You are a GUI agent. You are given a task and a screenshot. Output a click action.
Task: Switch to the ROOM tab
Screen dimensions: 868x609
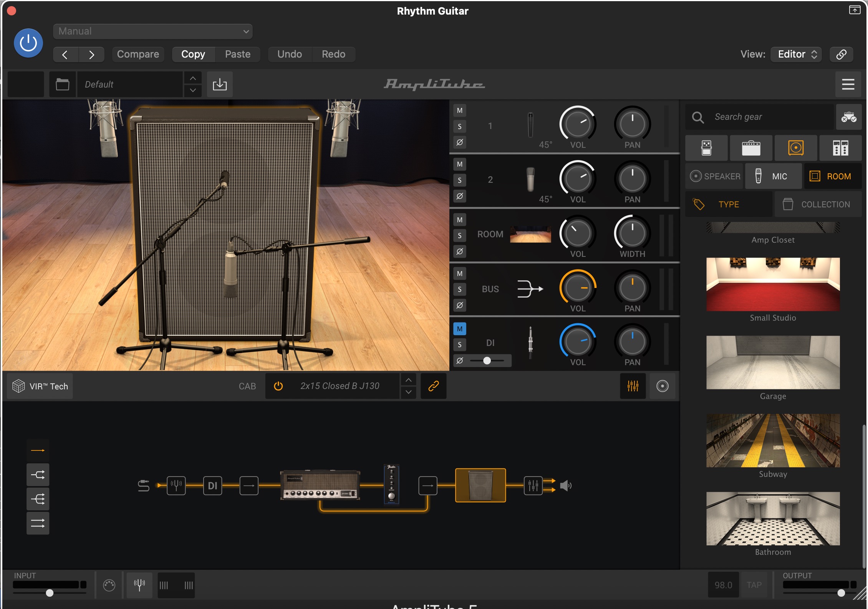click(833, 176)
